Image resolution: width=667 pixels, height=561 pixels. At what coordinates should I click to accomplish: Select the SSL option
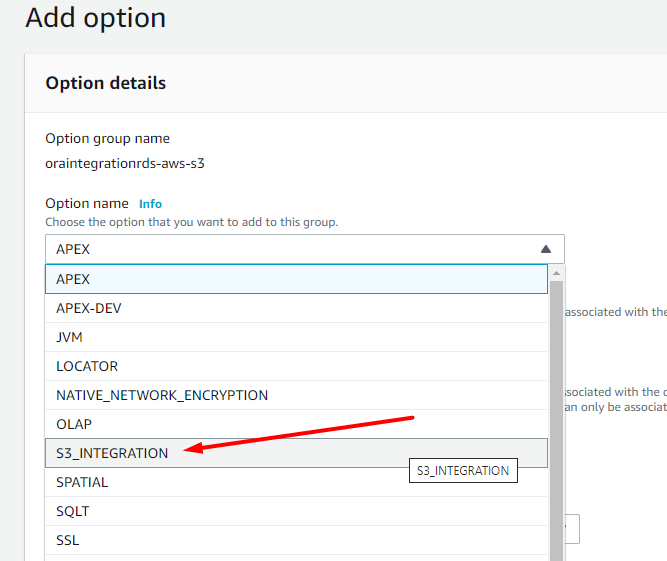tap(296, 540)
